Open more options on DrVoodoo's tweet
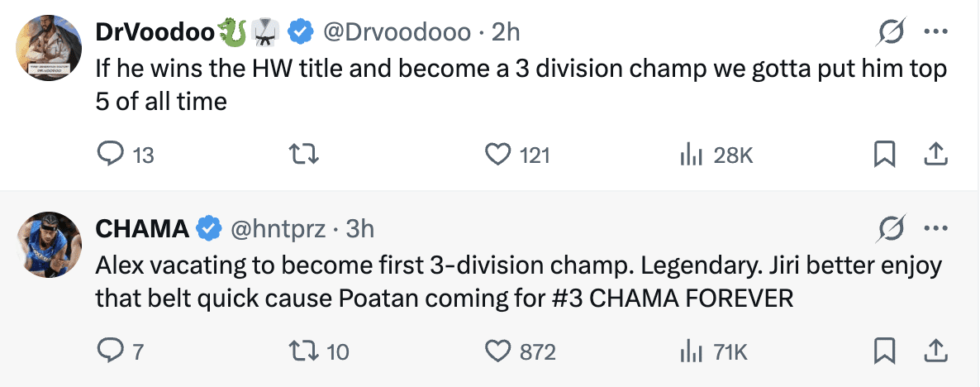This screenshot has height=387, width=980. [935, 32]
